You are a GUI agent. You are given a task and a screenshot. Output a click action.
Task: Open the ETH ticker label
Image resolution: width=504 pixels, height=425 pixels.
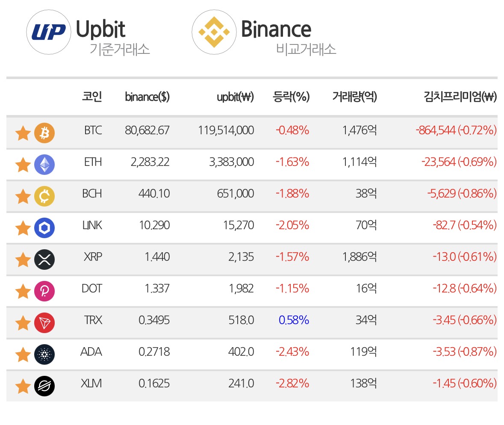(93, 162)
